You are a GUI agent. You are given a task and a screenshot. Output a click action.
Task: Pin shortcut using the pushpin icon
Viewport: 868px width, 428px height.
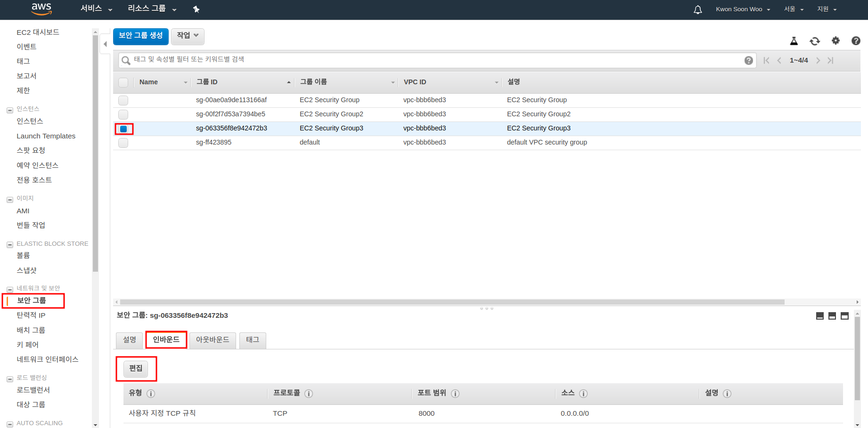(197, 9)
